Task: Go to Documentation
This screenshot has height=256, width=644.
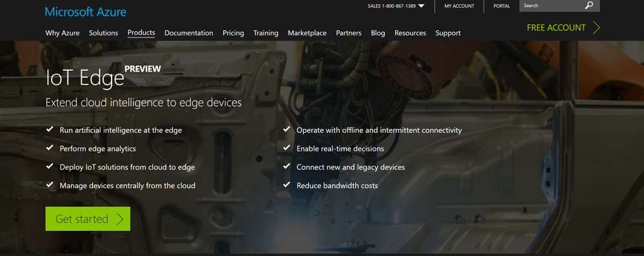Action: point(189,33)
